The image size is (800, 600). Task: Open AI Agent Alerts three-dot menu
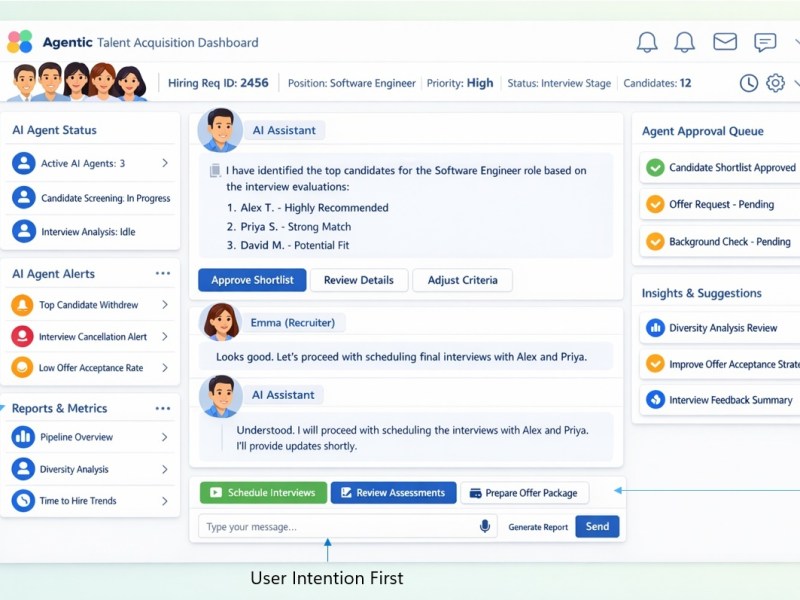(x=163, y=273)
